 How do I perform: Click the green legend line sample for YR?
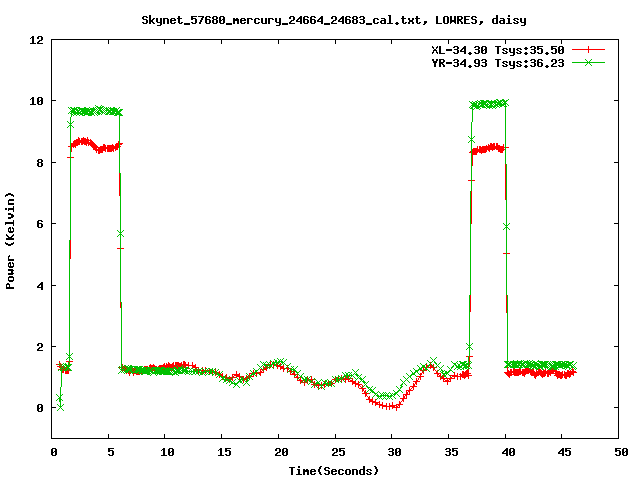588,62
